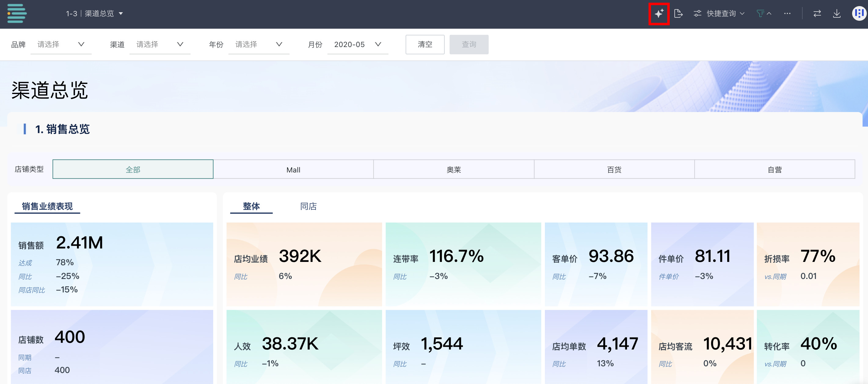Select 全部 store type option
This screenshot has height=384, width=868.
pyautogui.click(x=133, y=169)
